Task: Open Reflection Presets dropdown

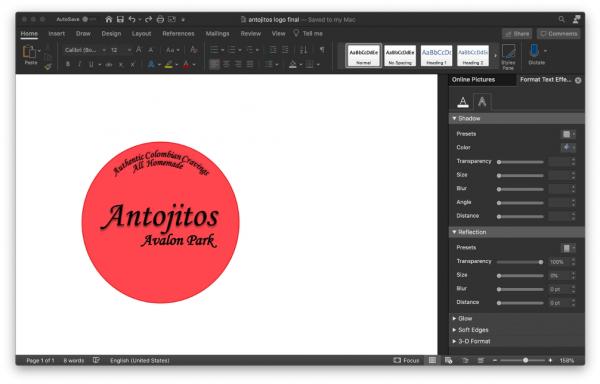Action: (568, 248)
